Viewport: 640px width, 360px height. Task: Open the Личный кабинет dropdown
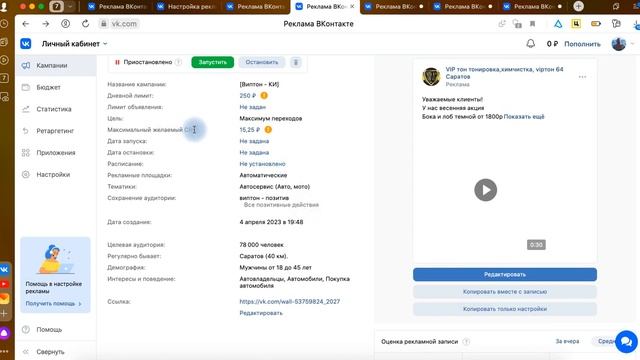point(74,44)
